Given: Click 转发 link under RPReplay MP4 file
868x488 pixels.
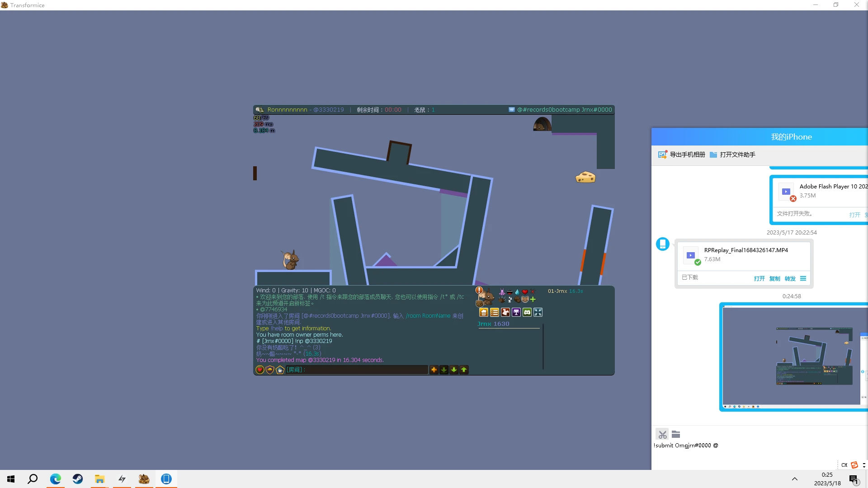Looking at the screenshot, I should point(790,279).
